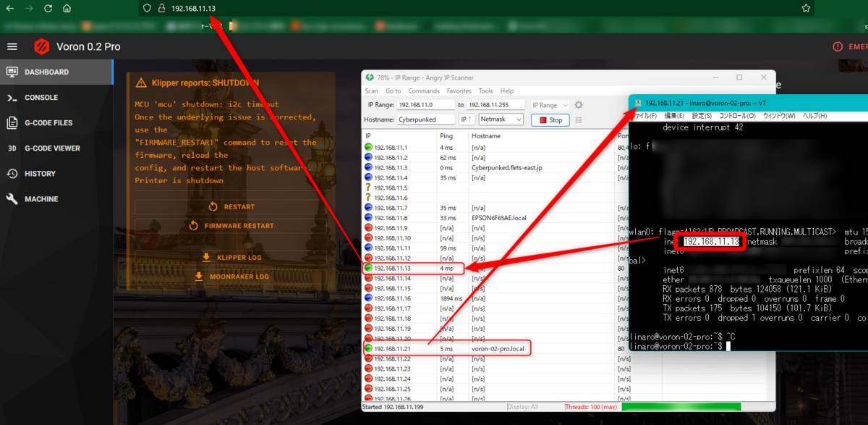868x425 pixels.
Task: Download the Moonraker Log
Action: click(x=231, y=276)
